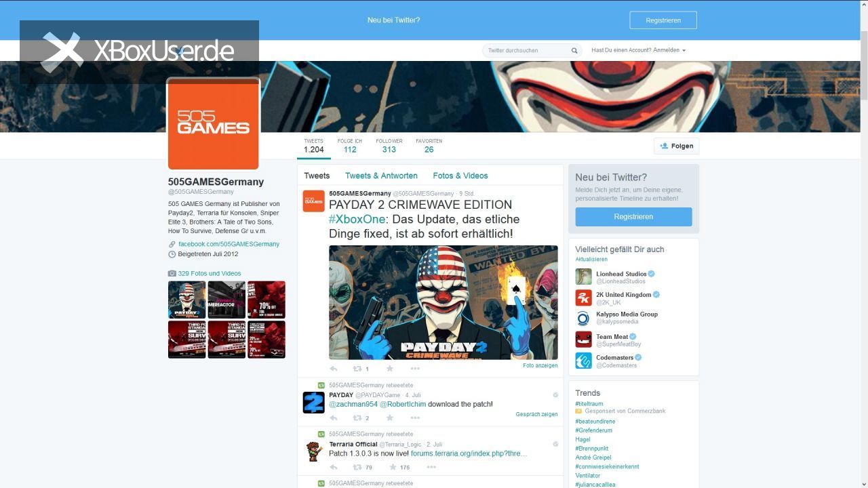Open Lionhead Studios avatar

(x=583, y=277)
